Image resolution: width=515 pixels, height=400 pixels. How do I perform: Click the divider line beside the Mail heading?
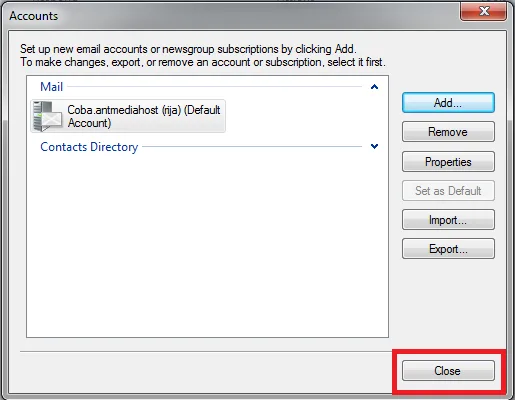(x=214, y=87)
